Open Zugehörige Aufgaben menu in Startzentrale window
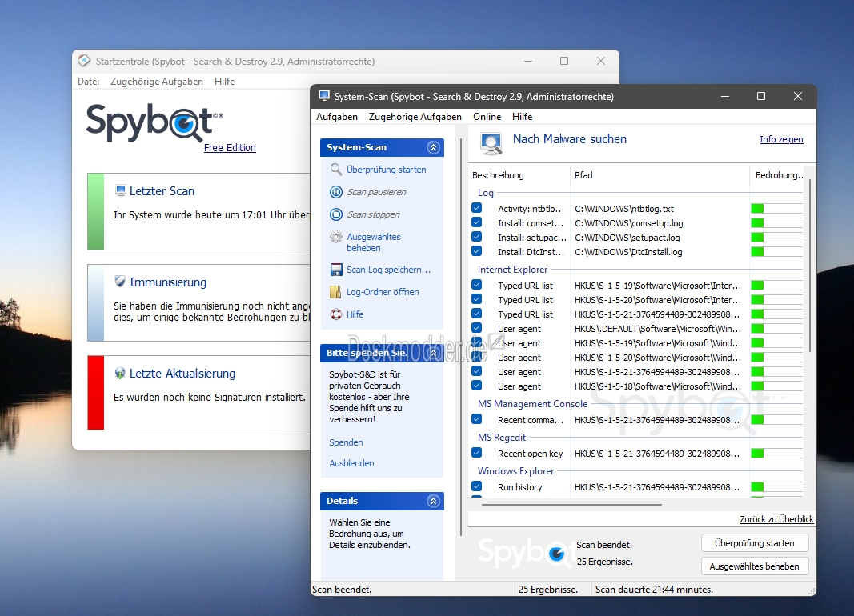Image resolution: width=854 pixels, height=616 pixels. [x=157, y=81]
